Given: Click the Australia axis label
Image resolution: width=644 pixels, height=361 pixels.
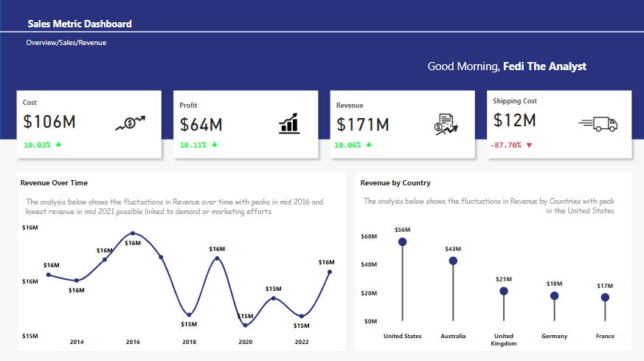Looking at the screenshot, I should (453, 336).
